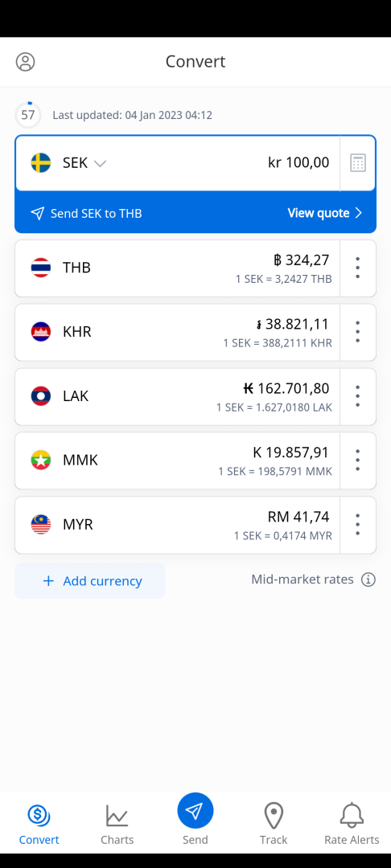Tap the blue Send paper plane button
This screenshot has height=868, width=391.
point(195,811)
